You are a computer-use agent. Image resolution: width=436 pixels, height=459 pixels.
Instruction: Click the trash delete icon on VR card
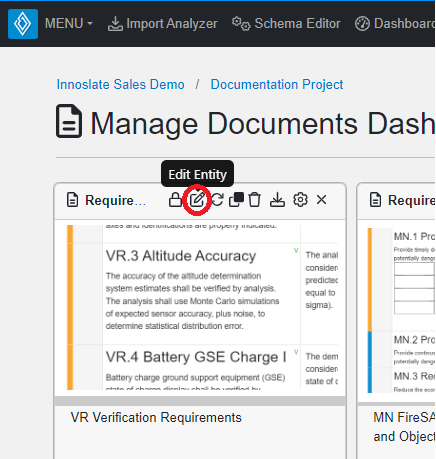255,200
